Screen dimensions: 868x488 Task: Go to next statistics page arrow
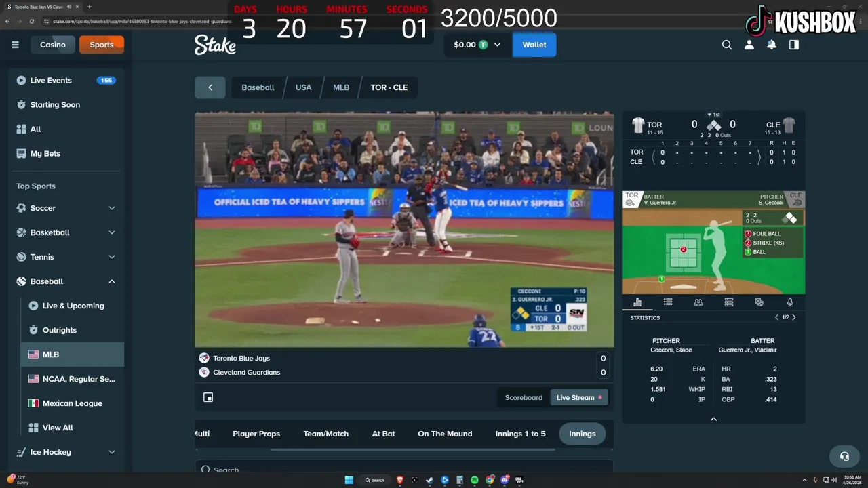pyautogui.click(x=794, y=317)
